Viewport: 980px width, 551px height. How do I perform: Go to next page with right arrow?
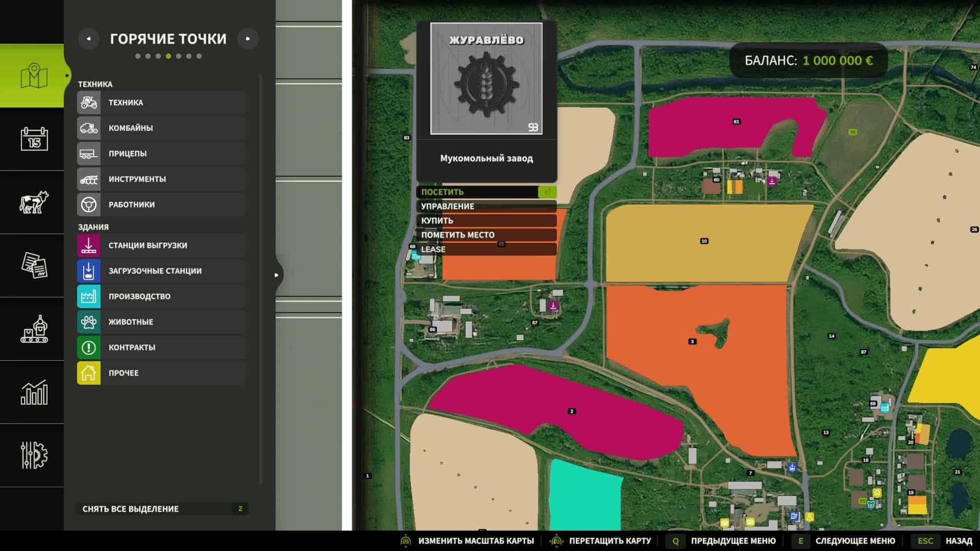[x=248, y=39]
